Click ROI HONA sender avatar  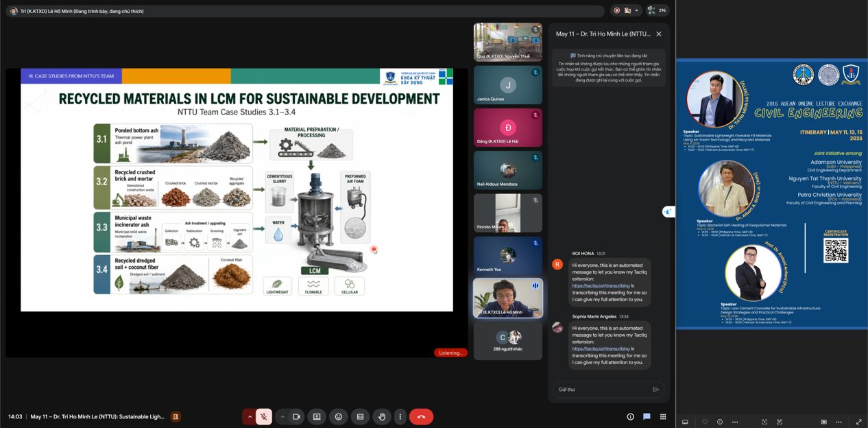[557, 264]
